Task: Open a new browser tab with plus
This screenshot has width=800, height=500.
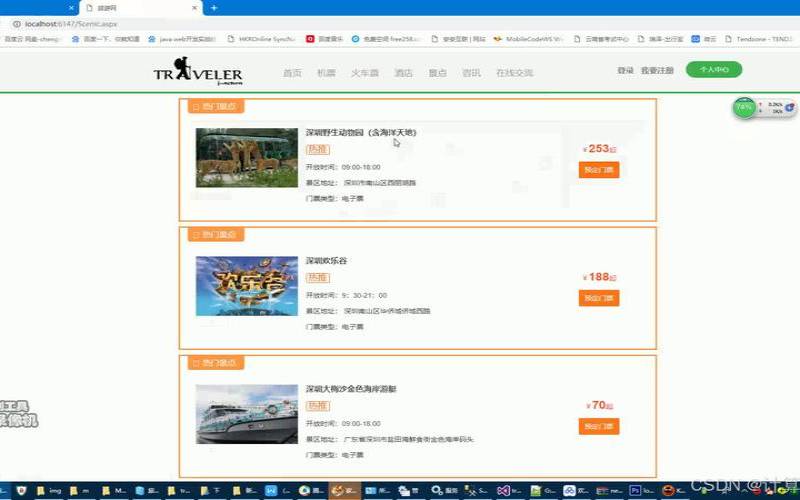Action: tap(214, 8)
